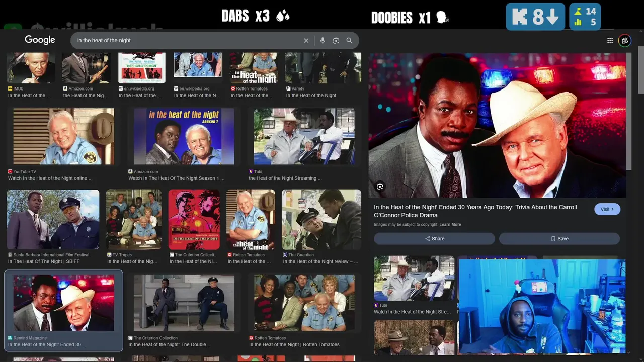Image resolution: width=644 pixels, height=362 pixels.
Task: Open the Guardian review image
Action: (x=321, y=220)
